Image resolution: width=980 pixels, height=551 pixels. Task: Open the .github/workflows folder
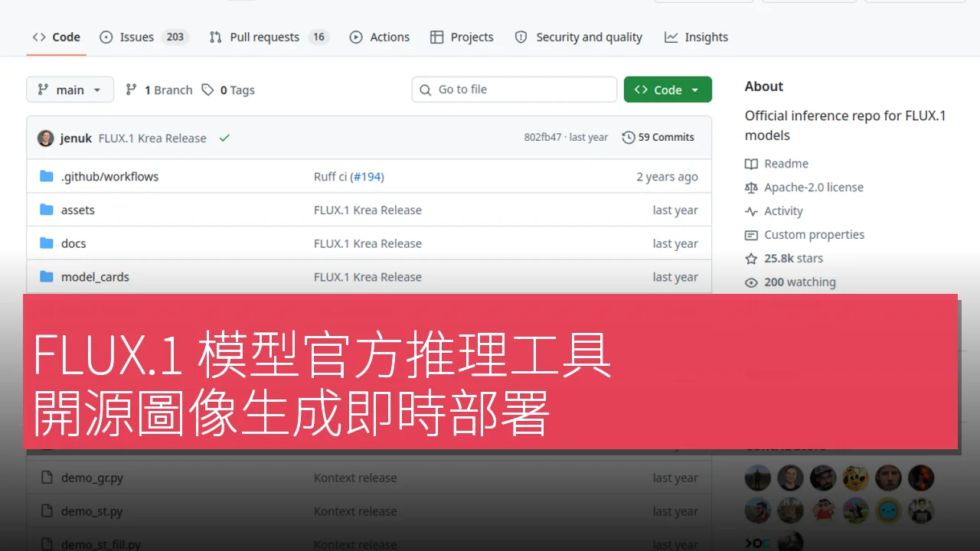pos(109,176)
